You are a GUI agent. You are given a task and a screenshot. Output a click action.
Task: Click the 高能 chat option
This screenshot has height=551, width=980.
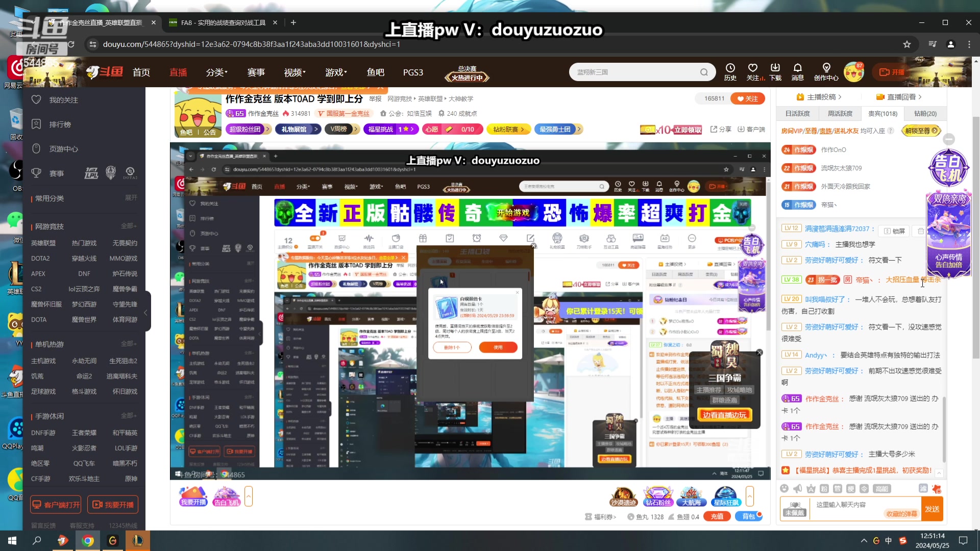coord(882,488)
